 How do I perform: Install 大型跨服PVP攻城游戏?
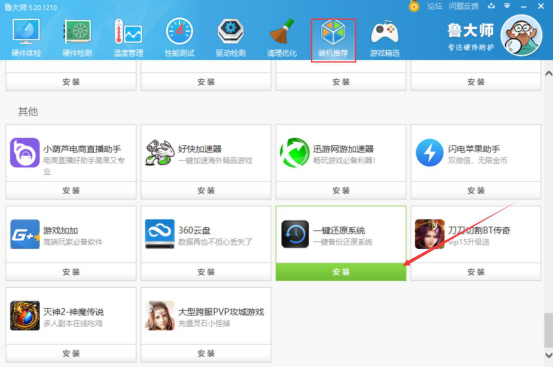pos(206,353)
